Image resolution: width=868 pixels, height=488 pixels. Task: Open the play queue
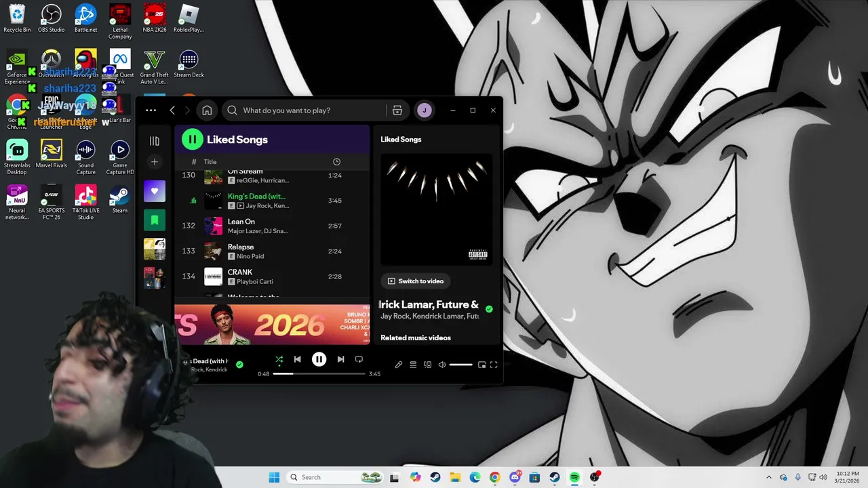click(413, 365)
